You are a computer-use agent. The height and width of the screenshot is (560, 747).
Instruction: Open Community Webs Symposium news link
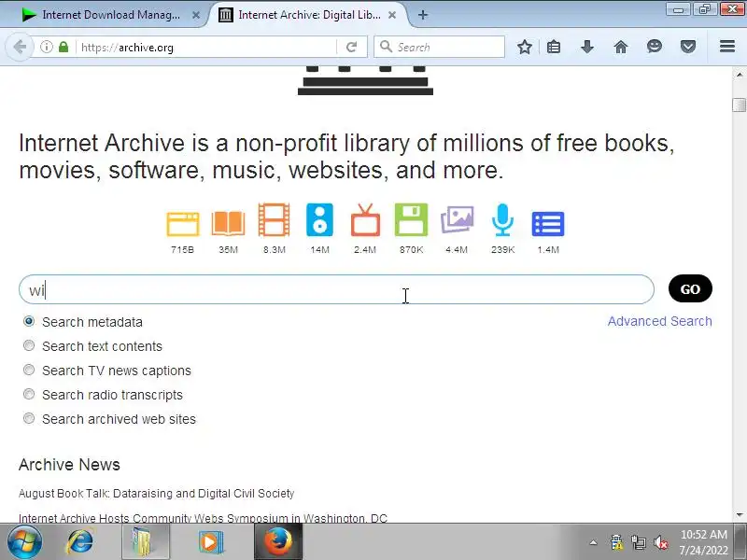(x=203, y=518)
